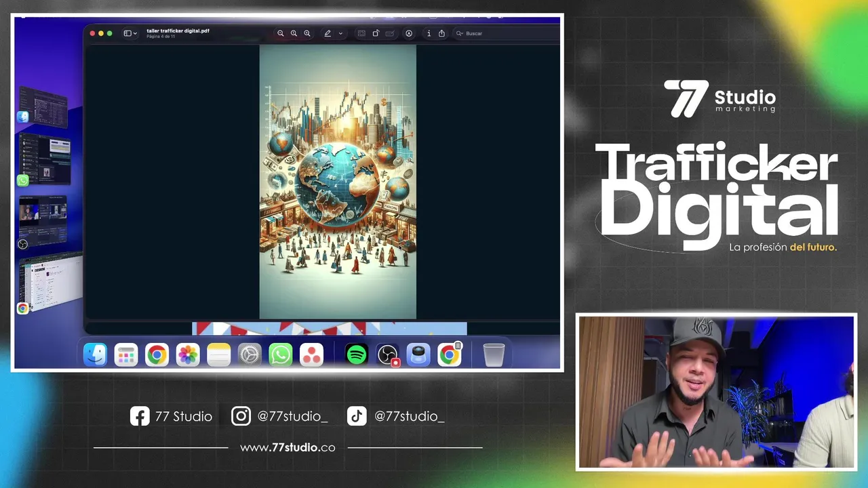Zoom out the PDF in Preview toolbar
This screenshot has width=868, height=488.
280,33
